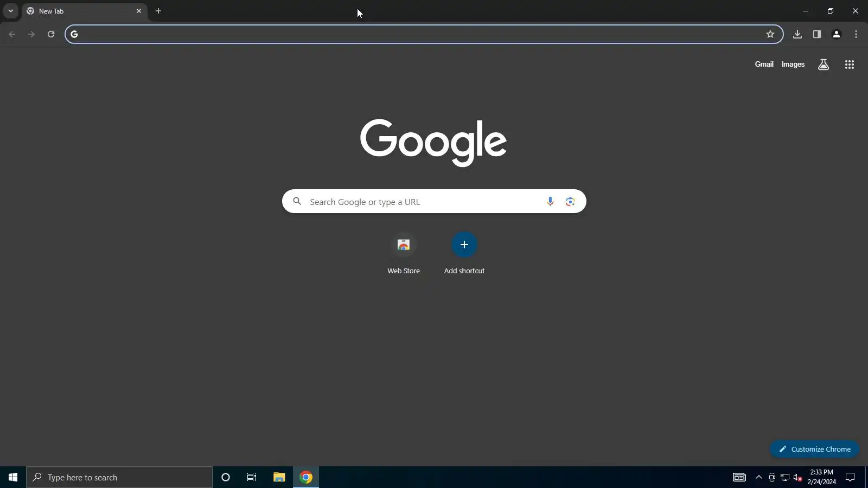Search by image with Lens icon
The image size is (868, 488).
pos(570,202)
